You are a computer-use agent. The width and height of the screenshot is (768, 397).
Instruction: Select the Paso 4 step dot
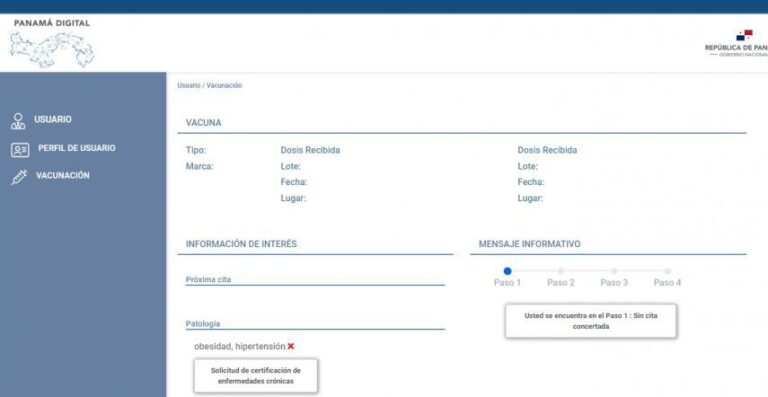coord(667,271)
